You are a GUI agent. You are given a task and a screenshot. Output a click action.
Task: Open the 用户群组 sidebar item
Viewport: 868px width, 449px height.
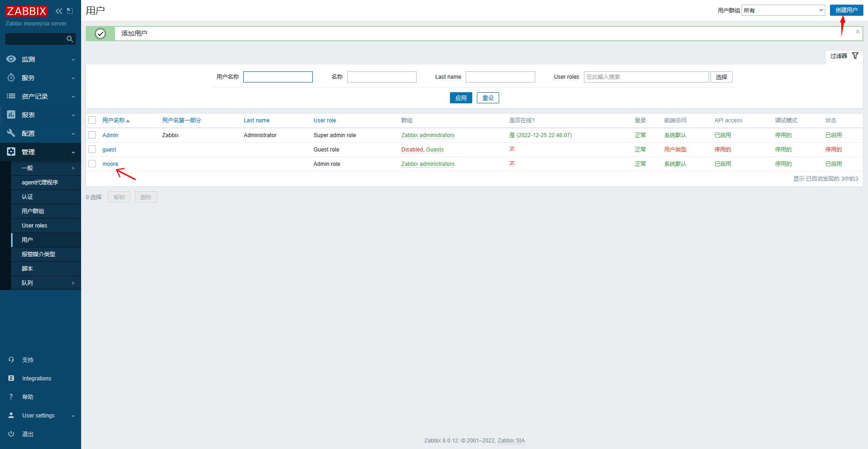46,211
